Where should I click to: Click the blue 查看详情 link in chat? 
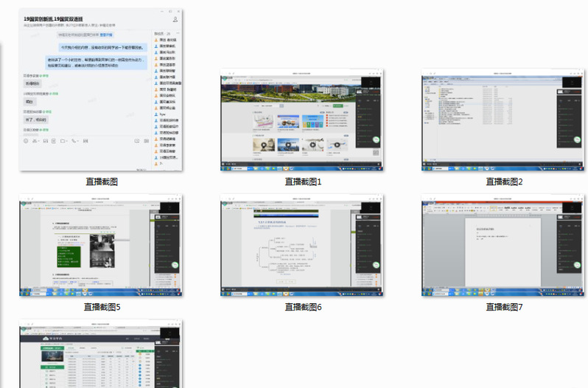click(106, 35)
